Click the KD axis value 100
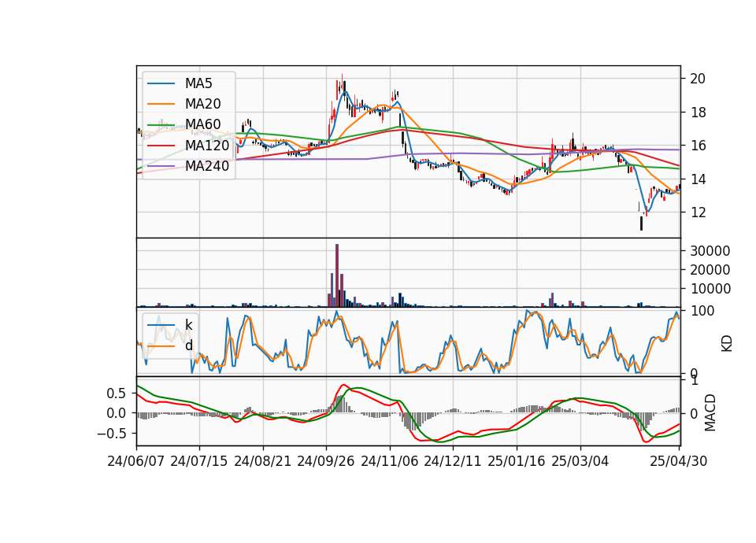Viewport: 756px width, 543px height. (702, 311)
